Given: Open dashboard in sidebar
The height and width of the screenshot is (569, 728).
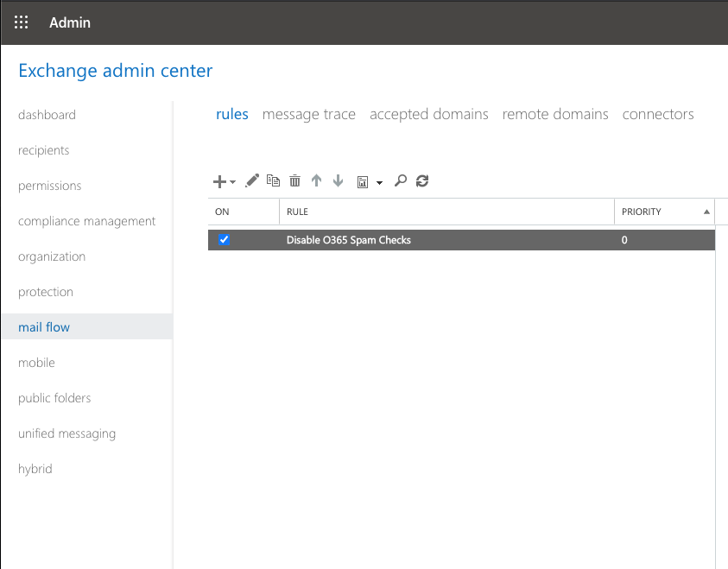Looking at the screenshot, I should click(47, 115).
